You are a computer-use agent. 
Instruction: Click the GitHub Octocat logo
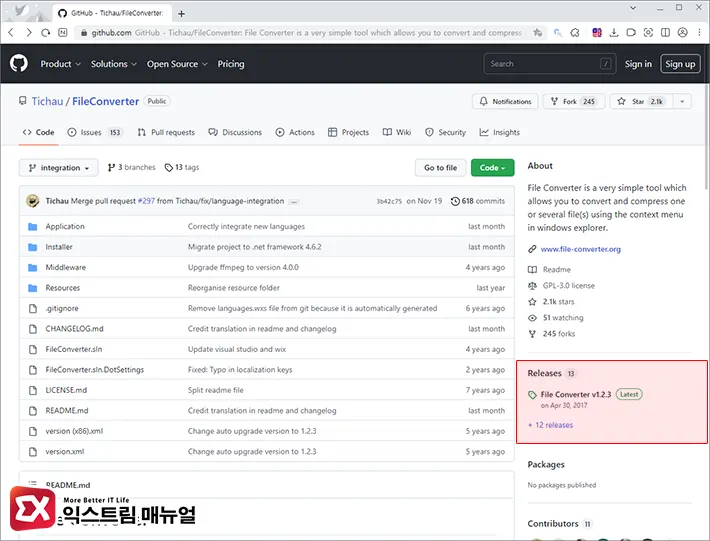click(19, 64)
